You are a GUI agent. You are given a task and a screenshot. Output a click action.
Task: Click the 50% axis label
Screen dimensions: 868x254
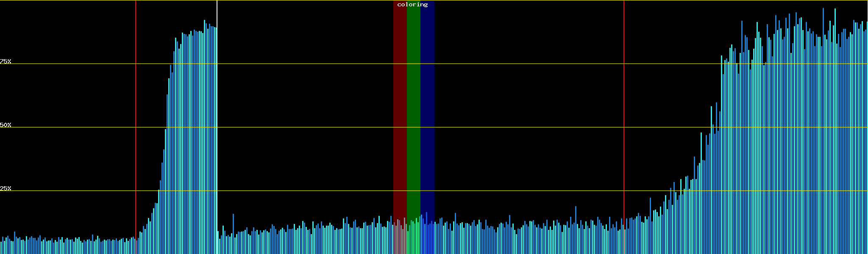click(x=6, y=125)
